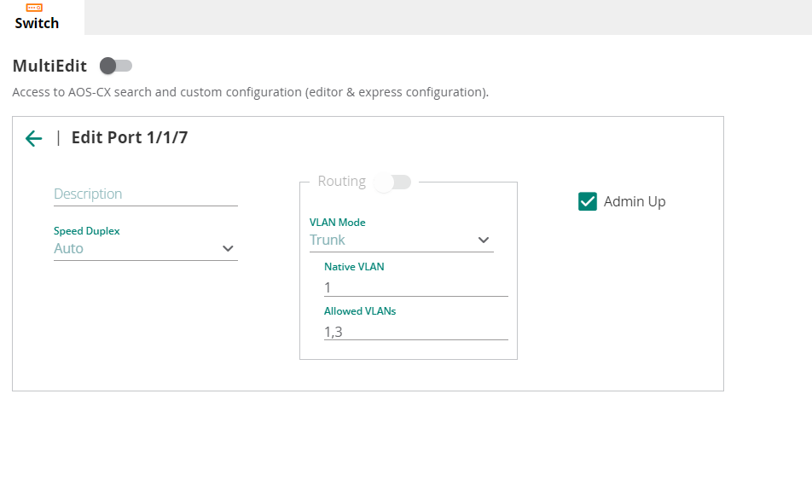
Task: Click the Speed Duplex field label
Action: click(86, 231)
